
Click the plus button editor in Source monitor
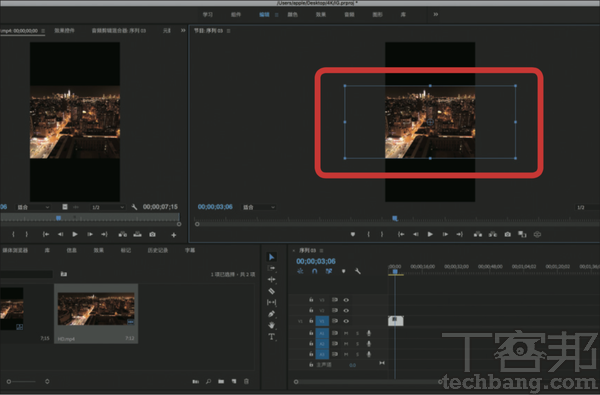pyautogui.click(x=174, y=235)
